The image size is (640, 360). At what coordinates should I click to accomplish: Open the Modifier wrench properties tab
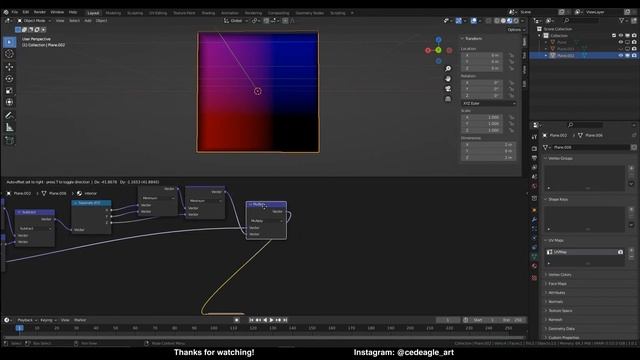coord(534,220)
